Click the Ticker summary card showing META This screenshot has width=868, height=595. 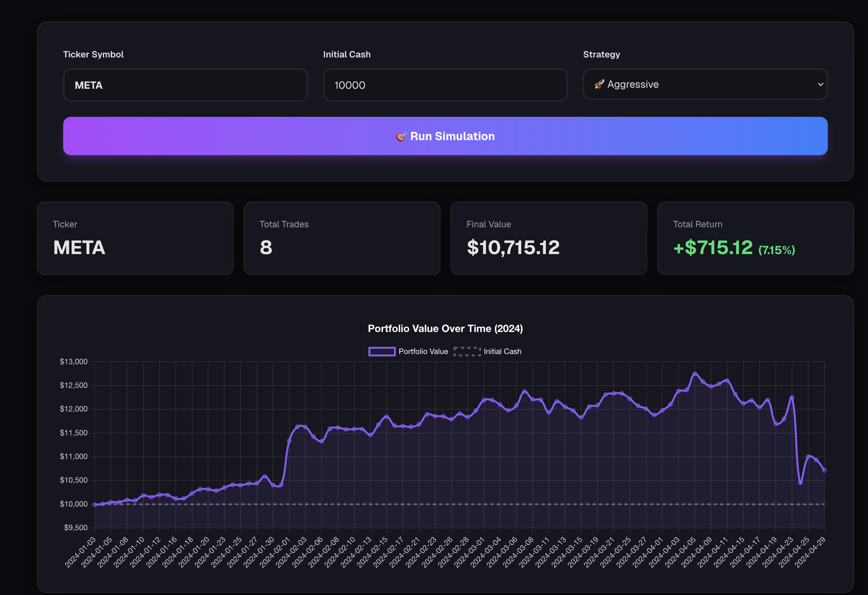point(135,238)
